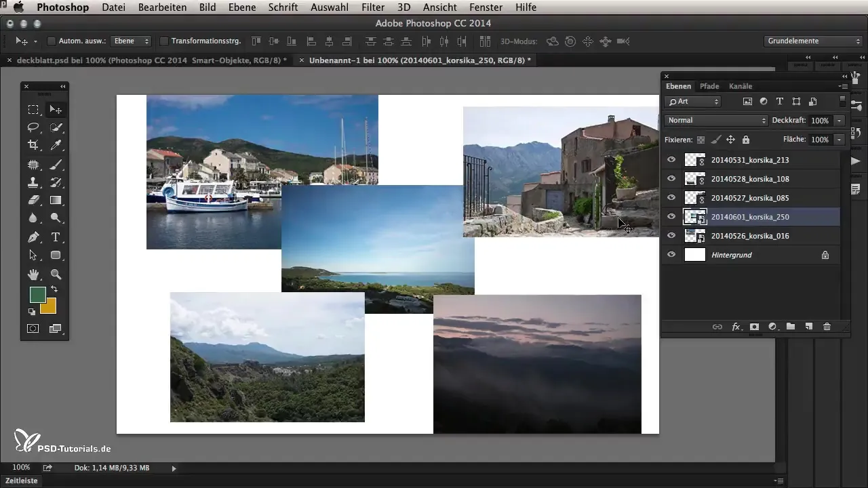Image resolution: width=868 pixels, height=488 pixels.
Task: Select the Rectangular Marquee tool
Action: pos(33,109)
